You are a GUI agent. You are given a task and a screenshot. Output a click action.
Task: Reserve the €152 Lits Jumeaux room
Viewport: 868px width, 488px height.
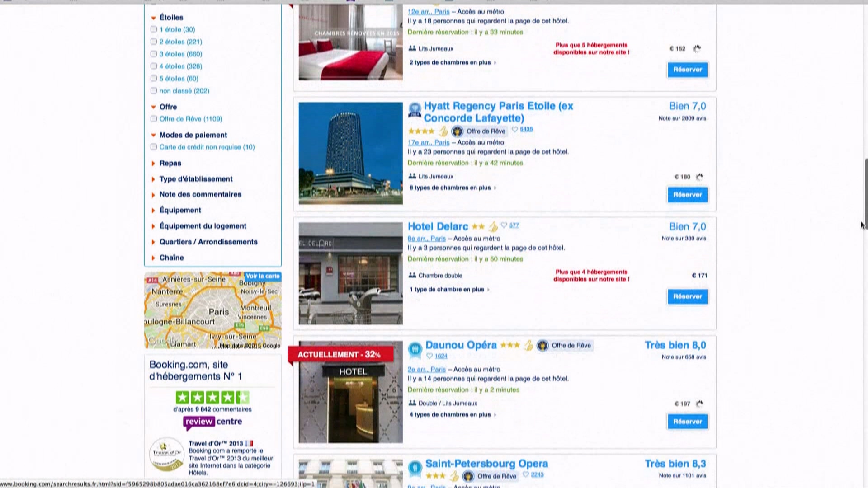[x=688, y=70]
